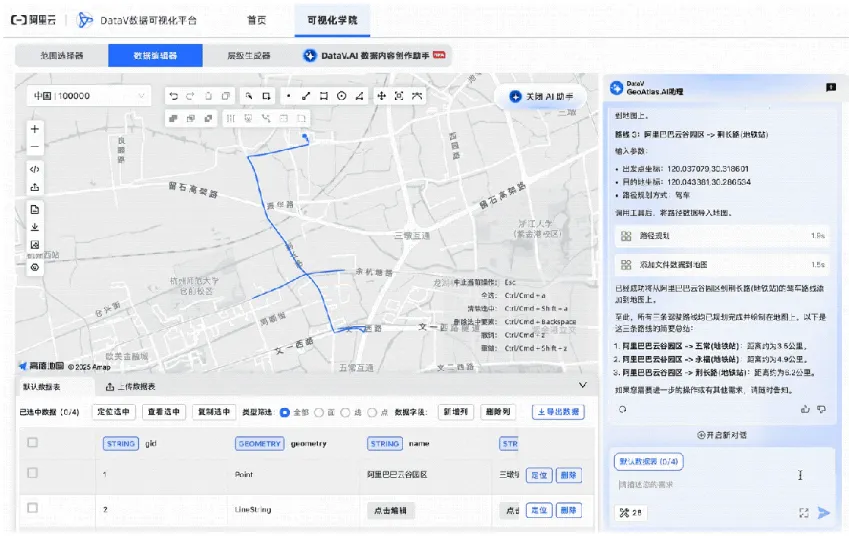The image size is (849, 536).
Task: Click the upload icon in map sidebar
Action: [x=35, y=187]
